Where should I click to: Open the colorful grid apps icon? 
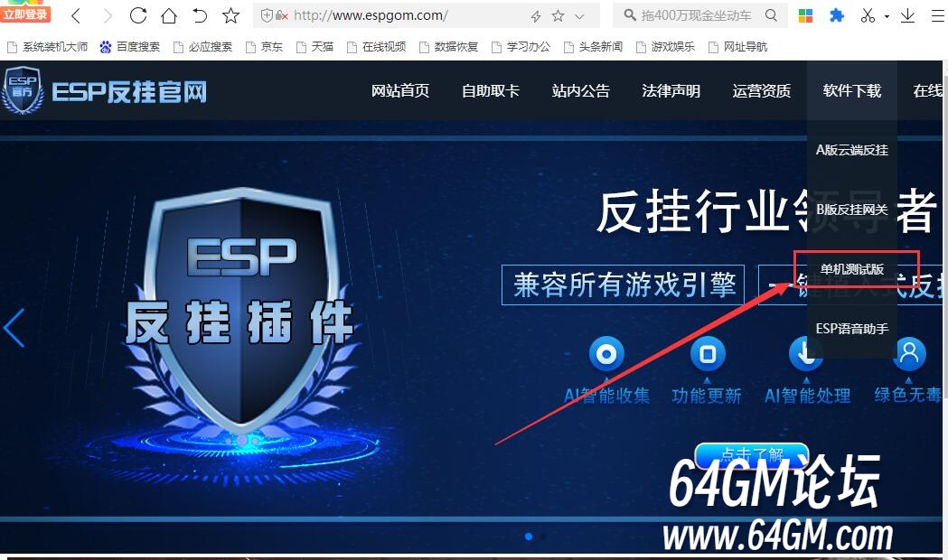805,15
